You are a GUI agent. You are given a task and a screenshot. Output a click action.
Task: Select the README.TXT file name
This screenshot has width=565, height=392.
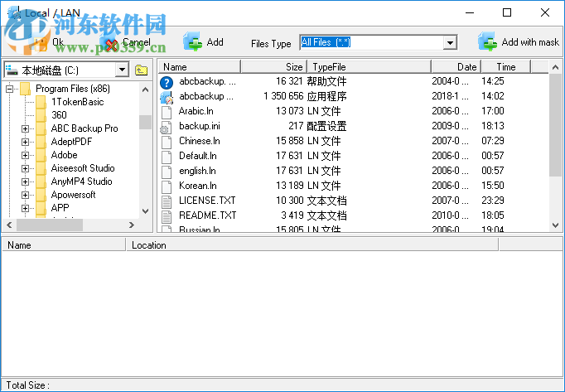[208, 215]
